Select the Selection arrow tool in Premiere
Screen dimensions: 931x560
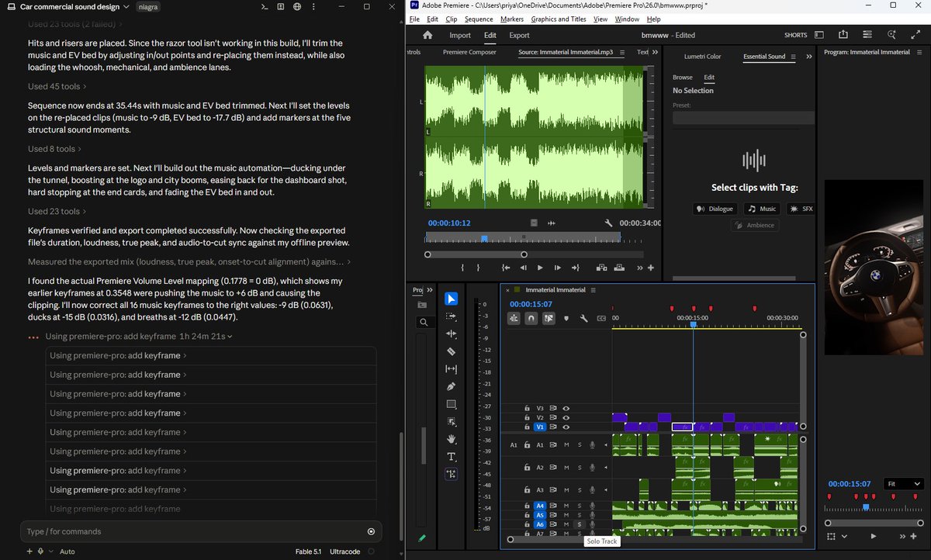pos(452,299)
